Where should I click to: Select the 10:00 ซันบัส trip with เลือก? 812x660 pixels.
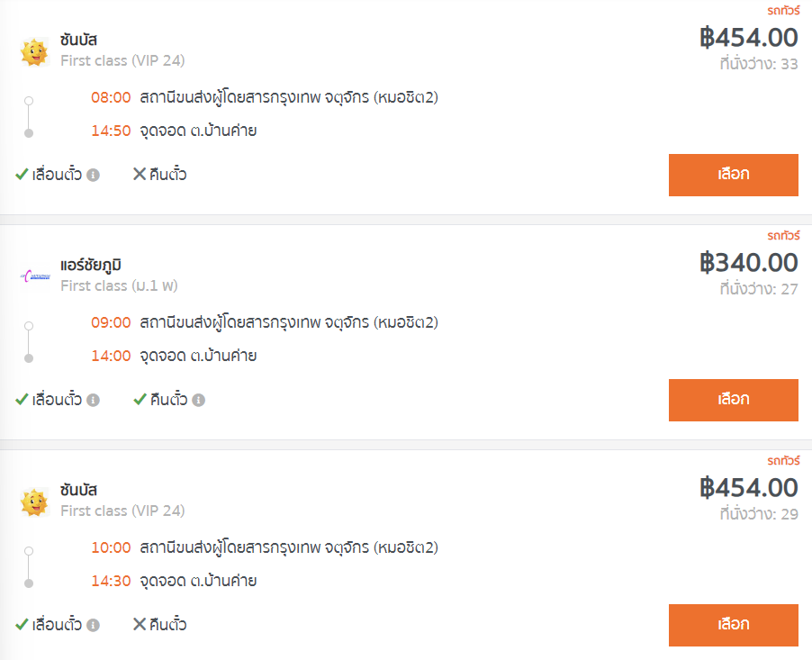(x=734, y=625)
